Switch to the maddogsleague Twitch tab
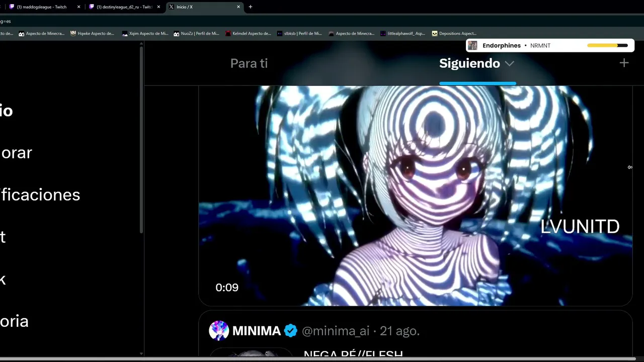Screen dimensions: 644x362 click(41, 7)
